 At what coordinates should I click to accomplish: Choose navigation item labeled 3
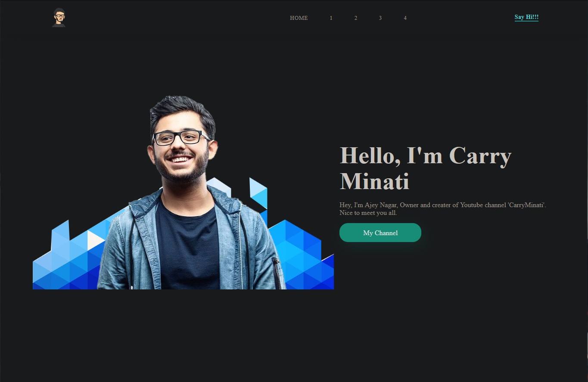(x=380, y=18)
